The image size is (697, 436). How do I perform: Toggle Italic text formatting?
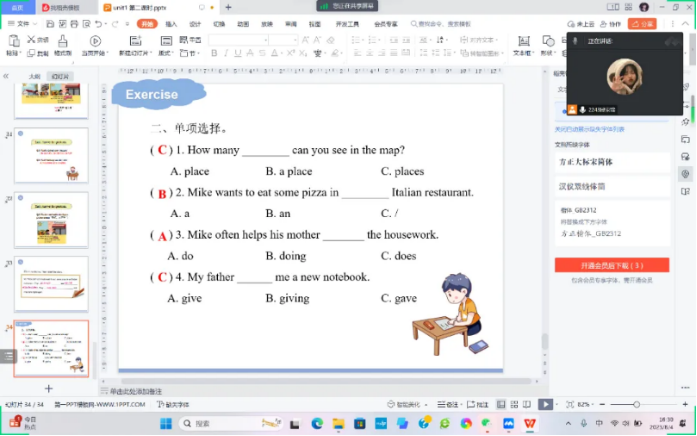224,53
